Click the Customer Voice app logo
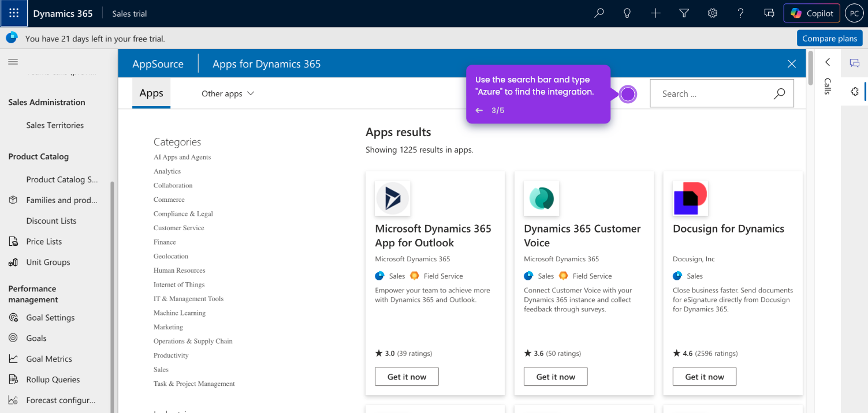 click(x=541, y=198)
